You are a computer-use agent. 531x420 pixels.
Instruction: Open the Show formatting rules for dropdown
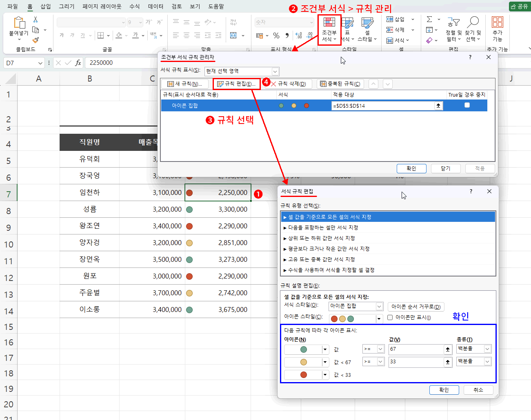[275, 71]
